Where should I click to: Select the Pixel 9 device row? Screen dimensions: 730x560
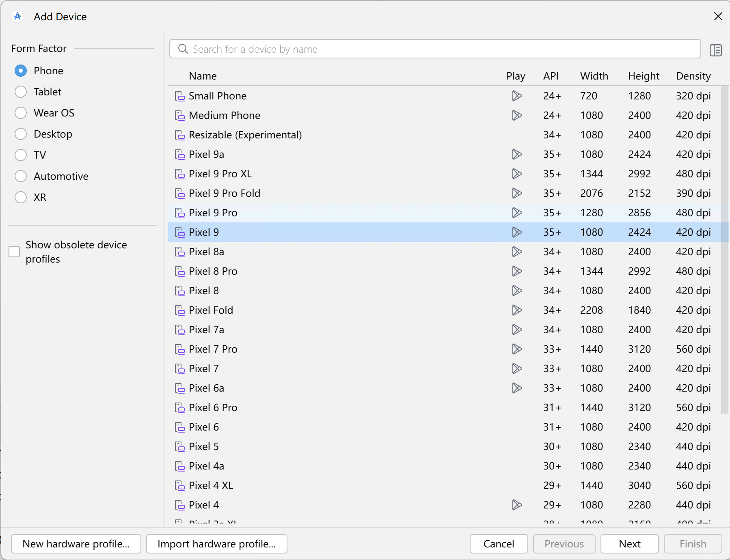coord(448,232)
